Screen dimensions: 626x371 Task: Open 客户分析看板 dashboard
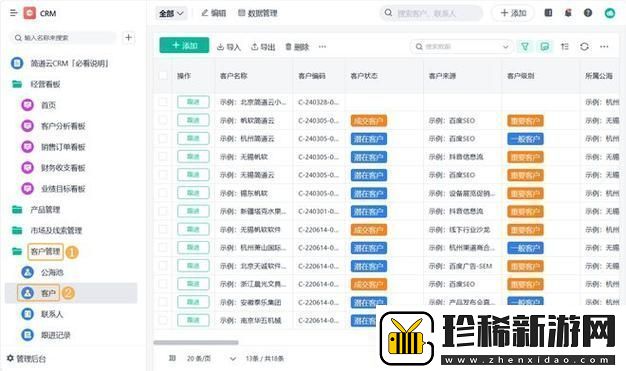coord(63,126)
